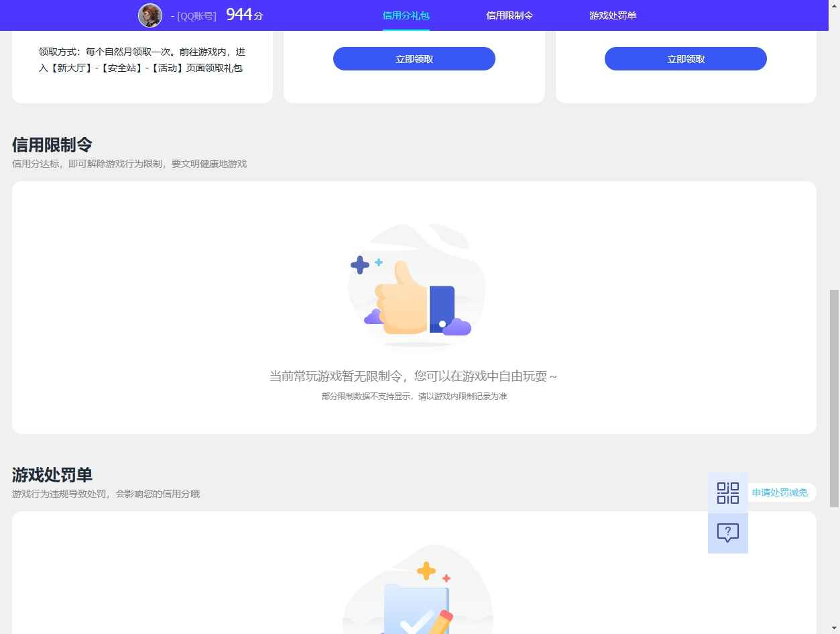840x634 pixels.
Task: Switch to 信用分礼包 tab
Action: click(x=406, y=15)
